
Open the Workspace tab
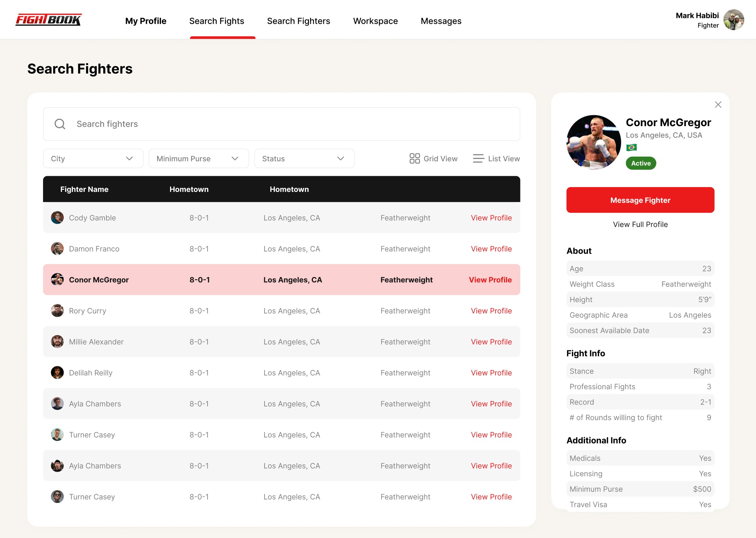coord(376,21)
